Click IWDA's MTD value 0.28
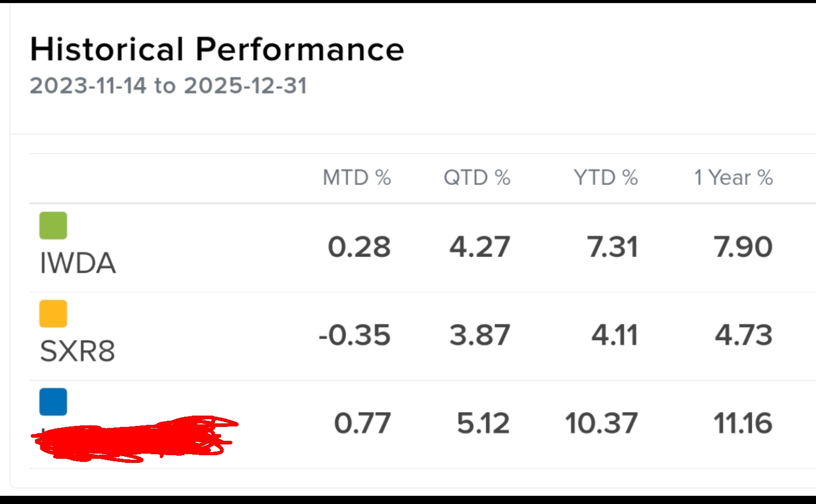The image size is (816, 504). (x=359, y=247)
